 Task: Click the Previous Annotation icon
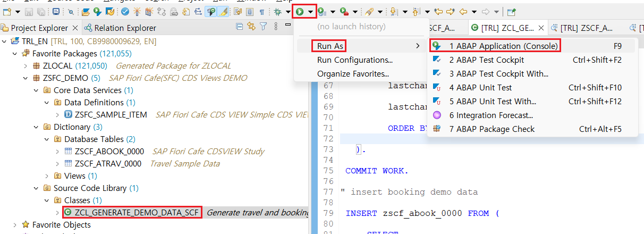coord(416,12)
